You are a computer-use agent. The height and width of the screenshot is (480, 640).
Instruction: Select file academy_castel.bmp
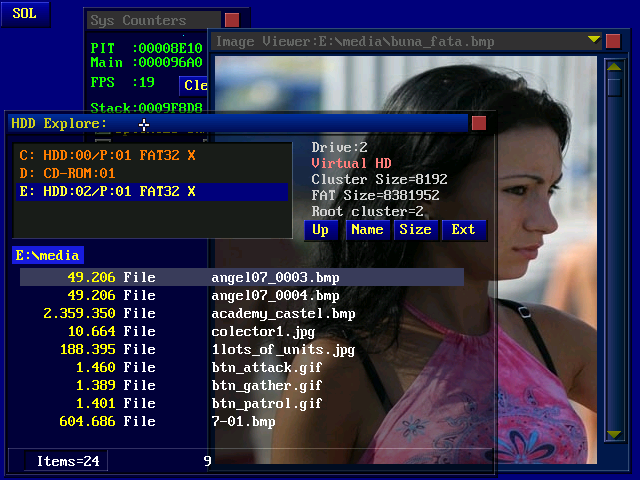tap(242, 313)
